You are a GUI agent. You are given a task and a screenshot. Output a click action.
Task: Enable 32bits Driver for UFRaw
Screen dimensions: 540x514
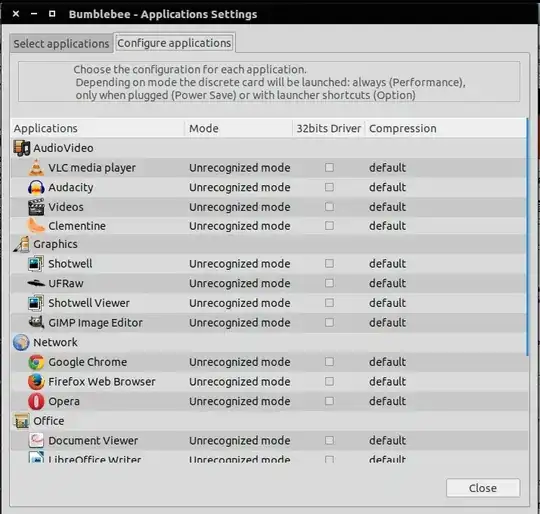point(329,283)
